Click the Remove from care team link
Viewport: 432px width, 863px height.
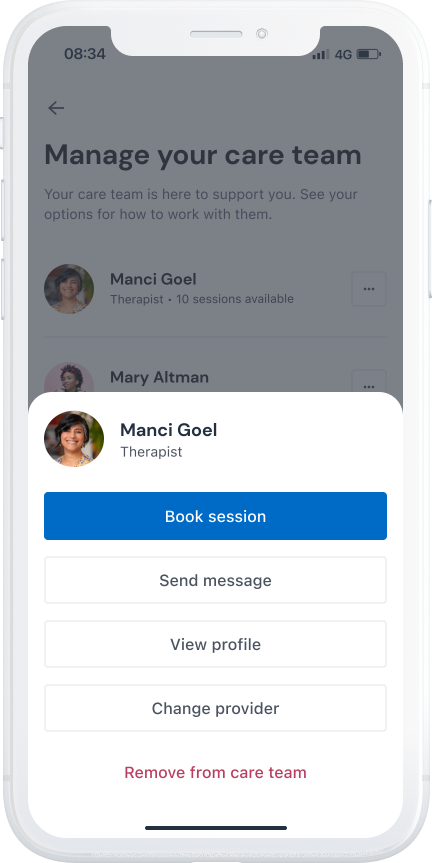click(x=215, y=772)
